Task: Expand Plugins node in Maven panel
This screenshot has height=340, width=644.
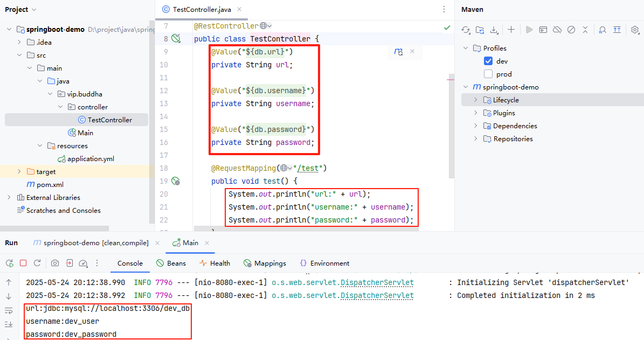Action: coord(476,113)
